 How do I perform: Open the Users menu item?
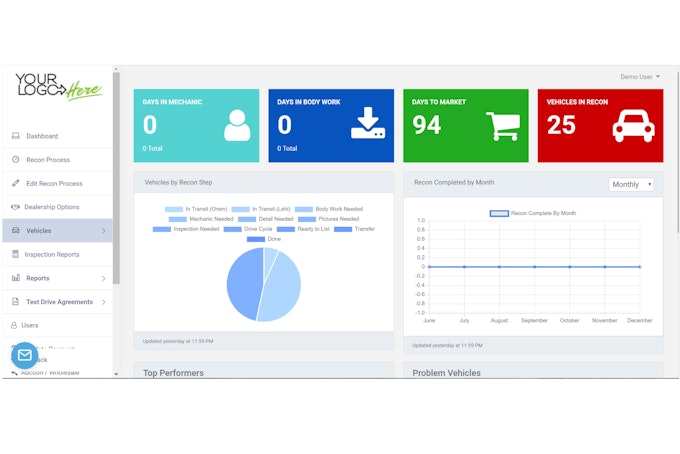[30, 325]
